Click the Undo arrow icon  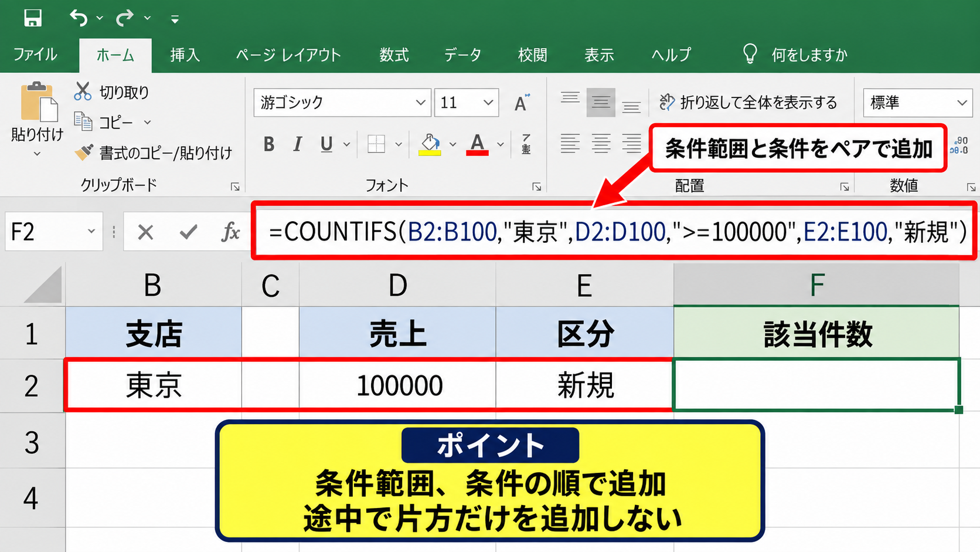(79, 18)
